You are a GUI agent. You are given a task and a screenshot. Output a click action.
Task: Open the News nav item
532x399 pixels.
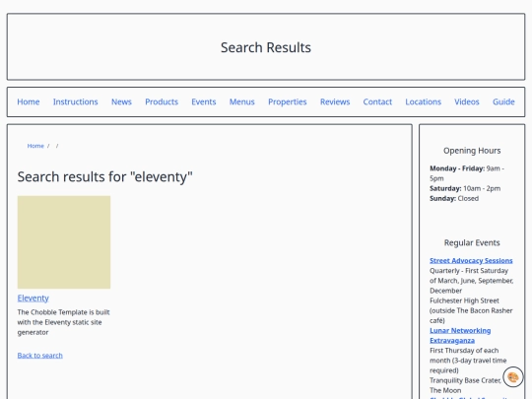121,101
